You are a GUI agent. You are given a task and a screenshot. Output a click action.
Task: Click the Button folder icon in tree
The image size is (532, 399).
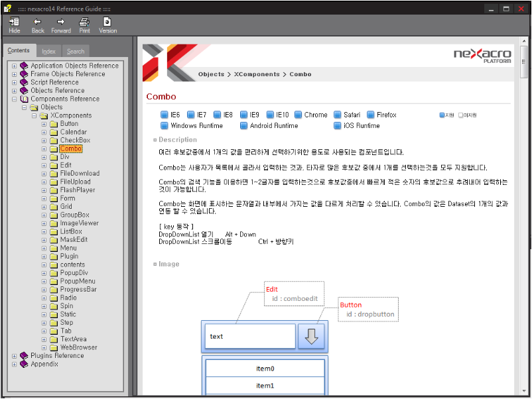pos(54,124)
